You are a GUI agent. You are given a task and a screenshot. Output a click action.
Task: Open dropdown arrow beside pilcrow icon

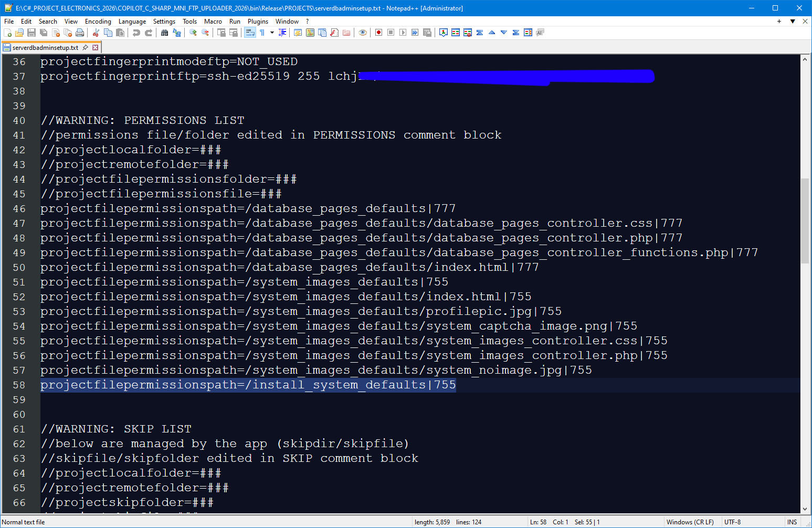(272, 33)
